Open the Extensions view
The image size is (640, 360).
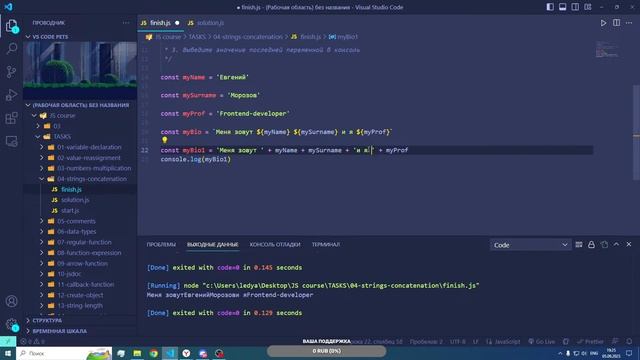tap(11, 118)
